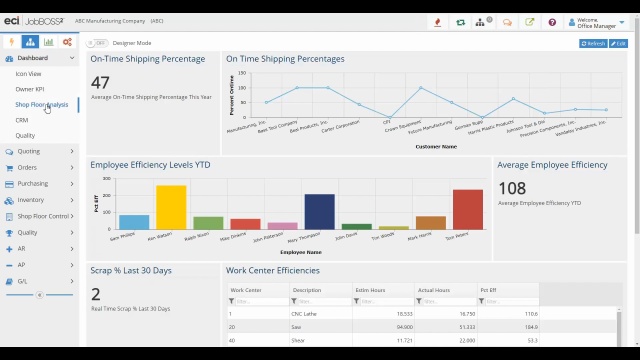Click the Shop Floor Control icon
The image size is (640, 360).
click(x=9, y=217)
